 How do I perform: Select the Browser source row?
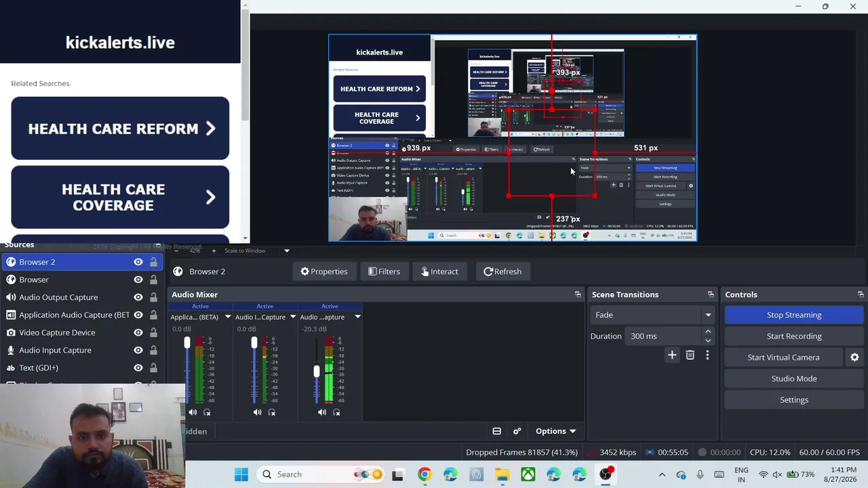81,279
